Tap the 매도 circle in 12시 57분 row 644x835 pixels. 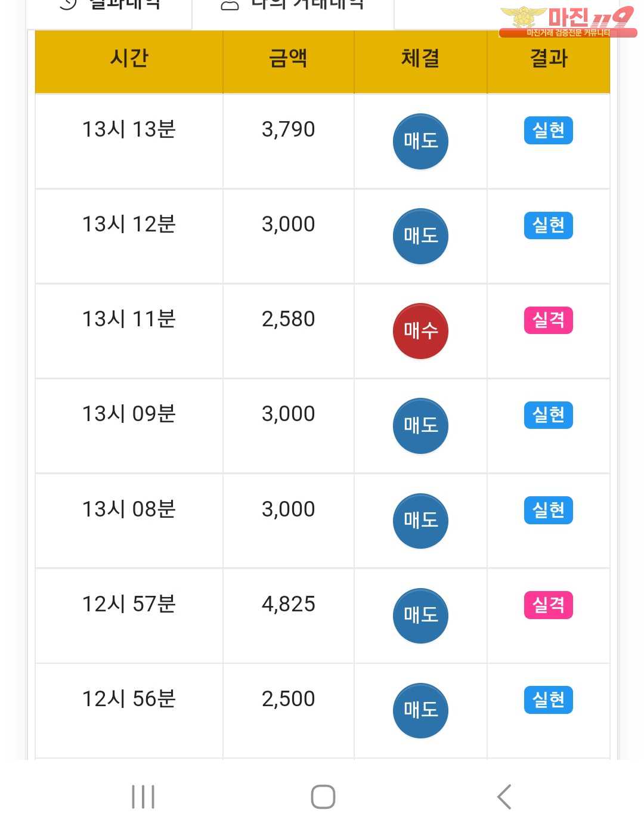point(420,616)
